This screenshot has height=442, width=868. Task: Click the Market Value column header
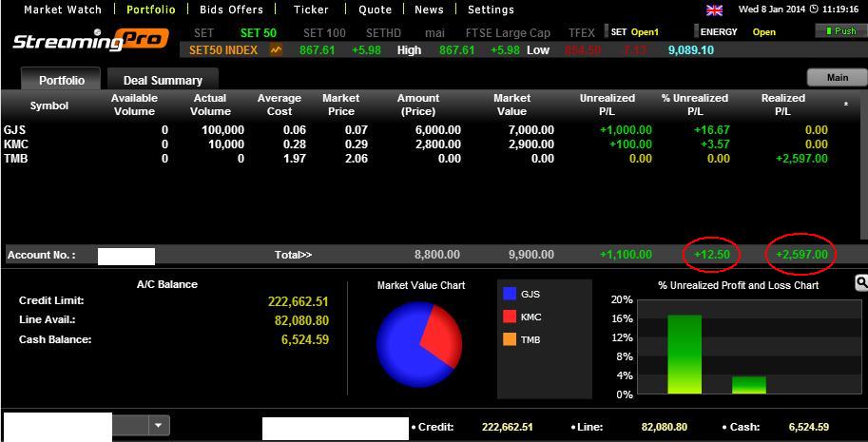[x=512, y=105]
